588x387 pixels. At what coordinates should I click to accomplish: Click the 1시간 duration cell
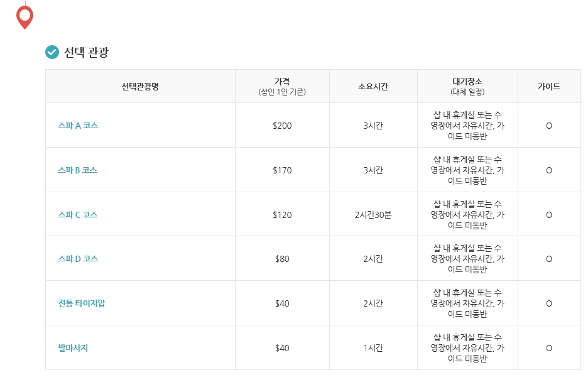[x=373, y=348]
